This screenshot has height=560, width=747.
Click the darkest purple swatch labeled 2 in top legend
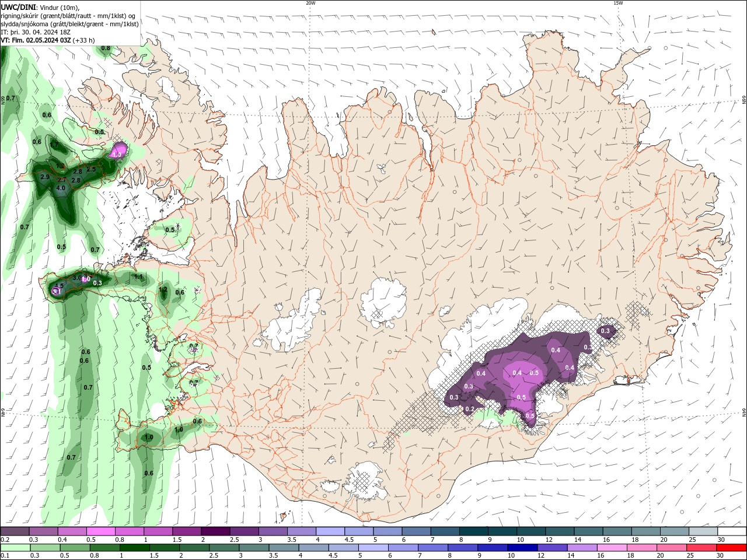coord(215,531)
